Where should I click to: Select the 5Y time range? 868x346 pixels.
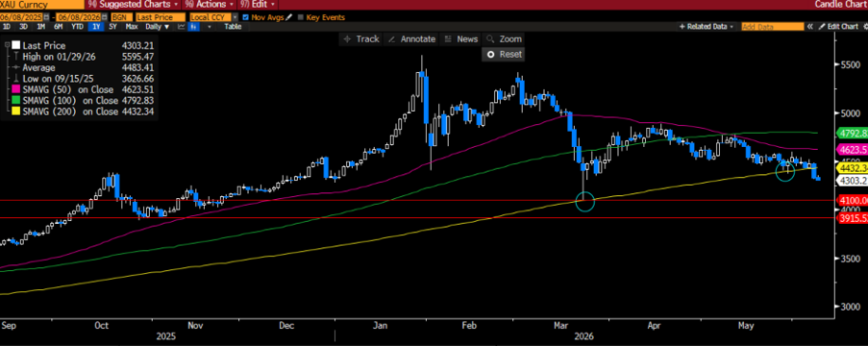tap(112, 27)
